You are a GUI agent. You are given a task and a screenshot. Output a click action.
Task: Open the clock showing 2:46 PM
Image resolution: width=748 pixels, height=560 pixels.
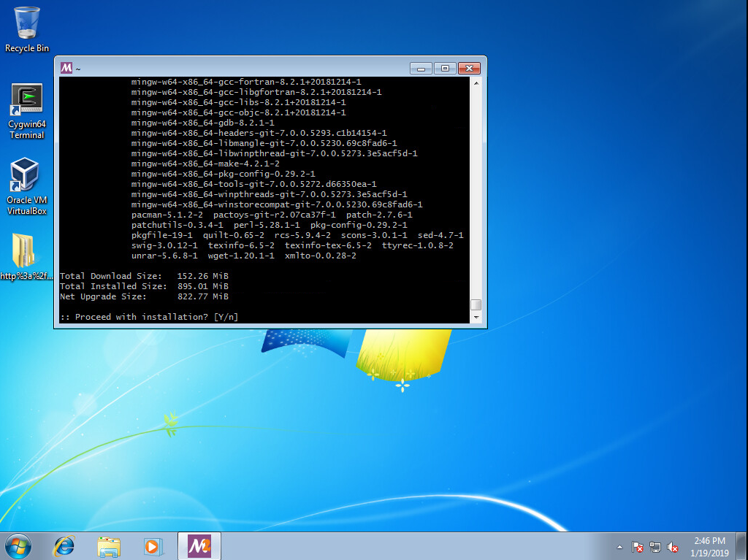[709, 546]
